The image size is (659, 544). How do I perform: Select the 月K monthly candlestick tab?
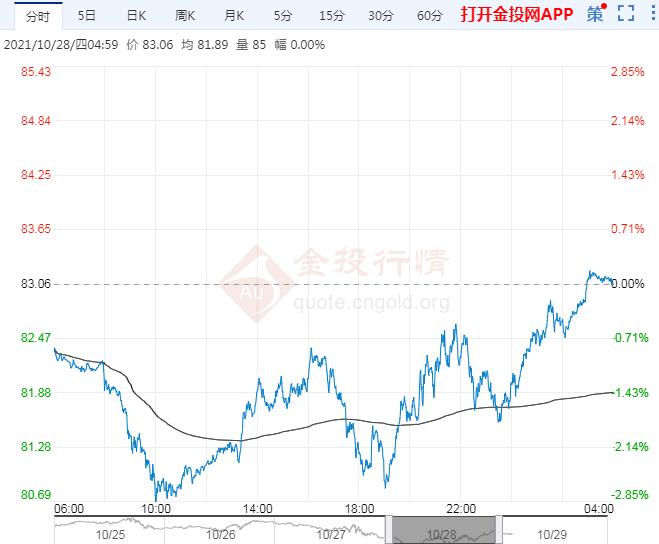tap(234, 15)
